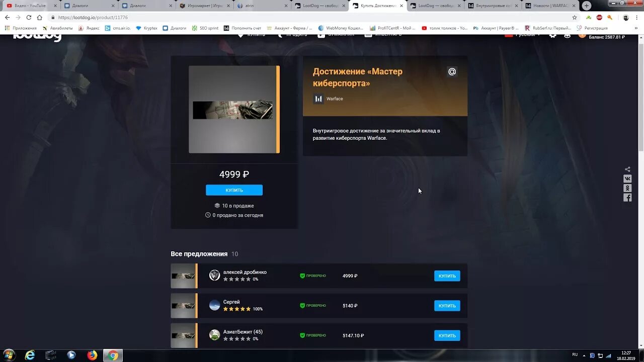Click the Warface game icon
Viewport: 644px width, 362px height.
click(318, 99)
